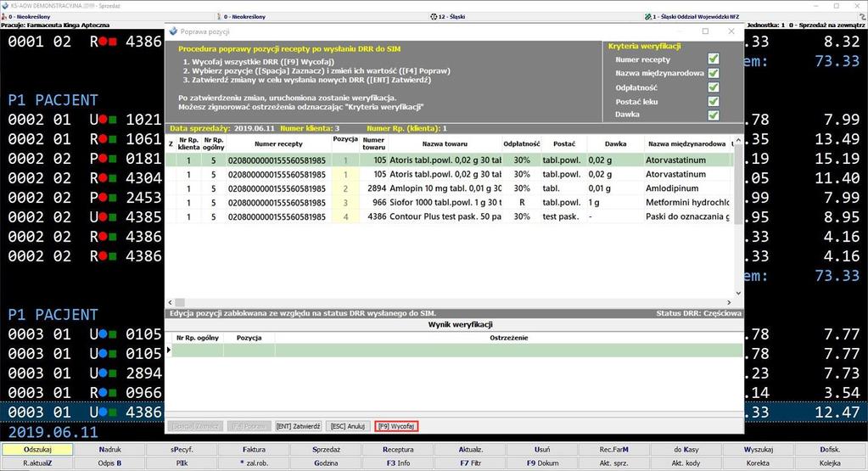Click the Dofisk. button
Viewport: 868px width, 471px height.
(x=830, y=450)
